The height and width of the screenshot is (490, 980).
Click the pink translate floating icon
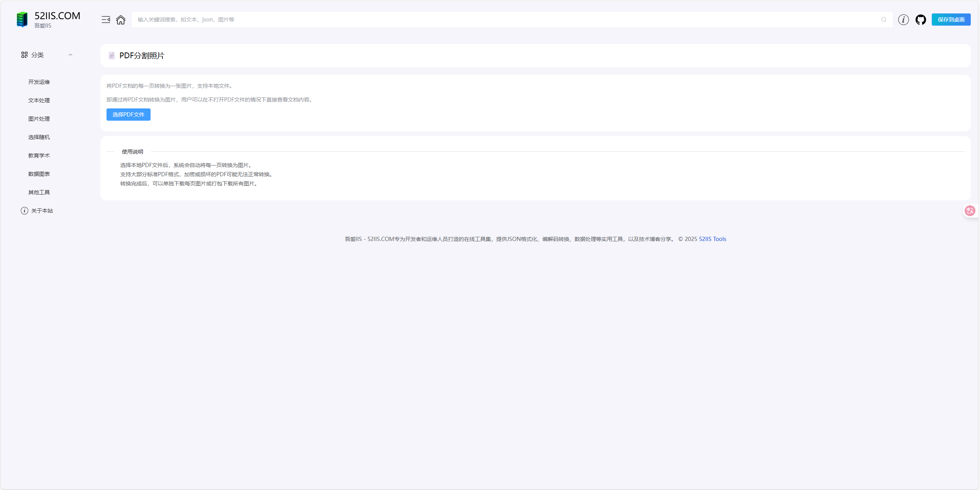970,211
